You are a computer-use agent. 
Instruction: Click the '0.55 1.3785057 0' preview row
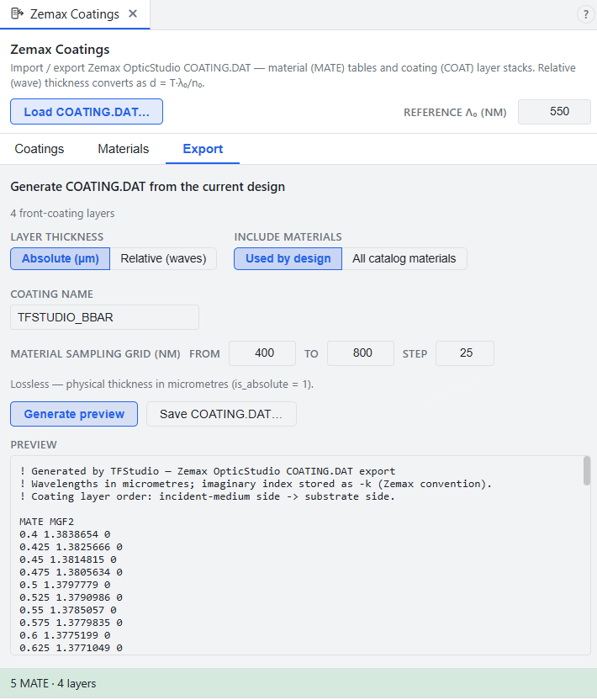pyautogui.click(x=68, y=610)
